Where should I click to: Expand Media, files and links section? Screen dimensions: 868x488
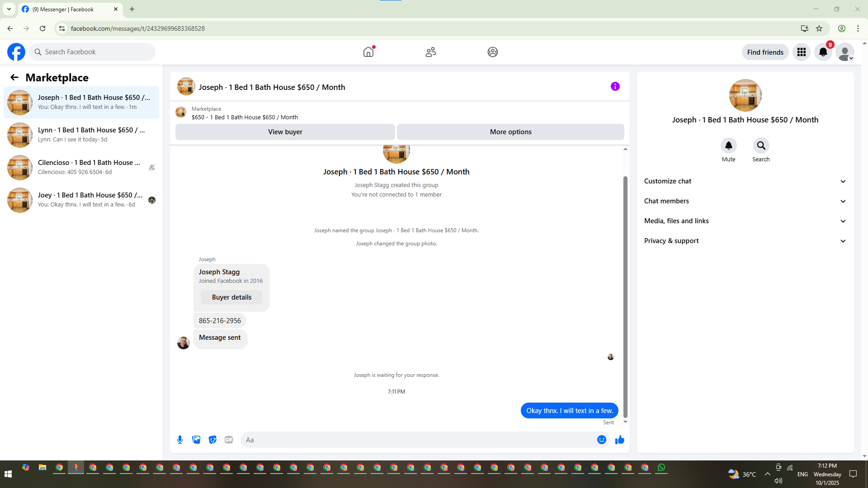[745, 221]
